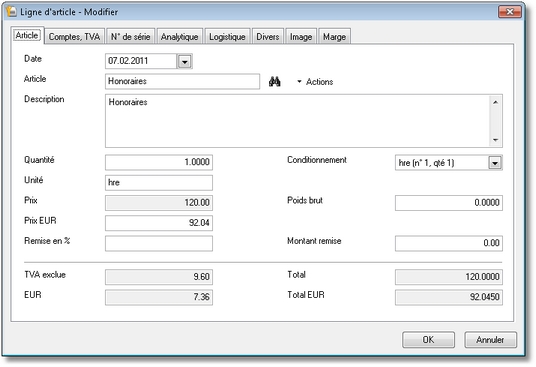Close the Ligne d'article dialog
This screenshot has height=367, width=536.
pyautogui.click(x=510, y=12)
